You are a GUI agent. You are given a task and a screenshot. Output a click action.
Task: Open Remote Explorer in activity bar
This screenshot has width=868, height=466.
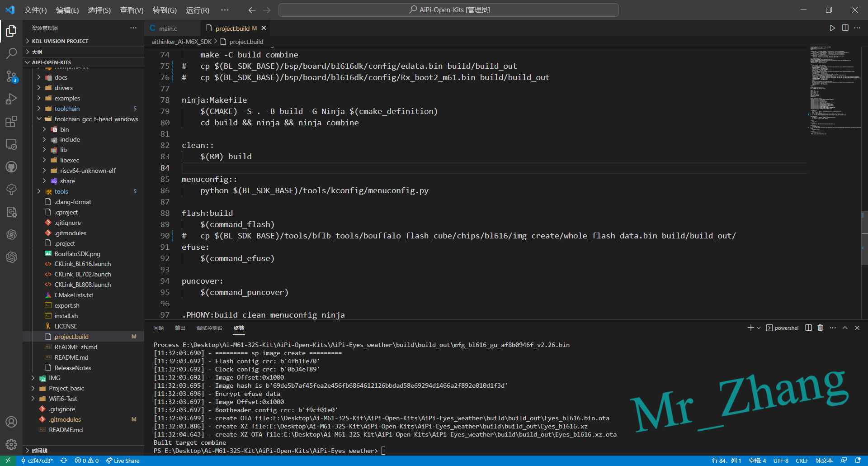tap(11, 144)
